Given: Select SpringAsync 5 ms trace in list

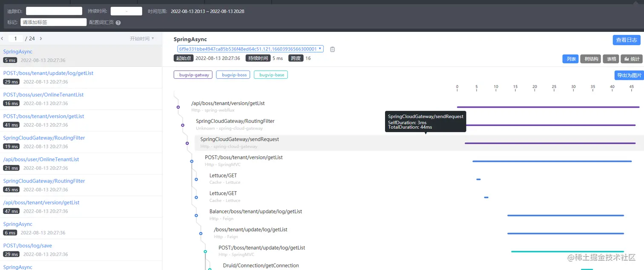Looking at the screenshot, I should 81,56.
